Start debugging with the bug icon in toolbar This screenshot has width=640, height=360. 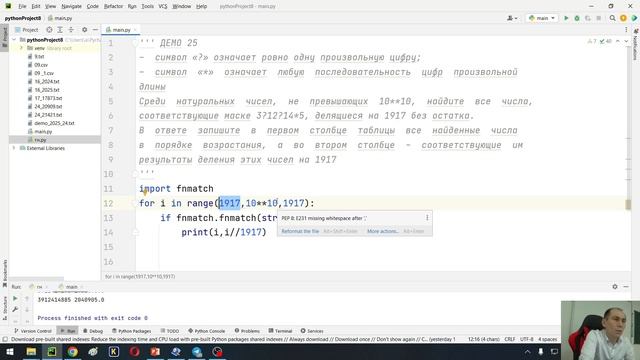click(x=577, y=18)
